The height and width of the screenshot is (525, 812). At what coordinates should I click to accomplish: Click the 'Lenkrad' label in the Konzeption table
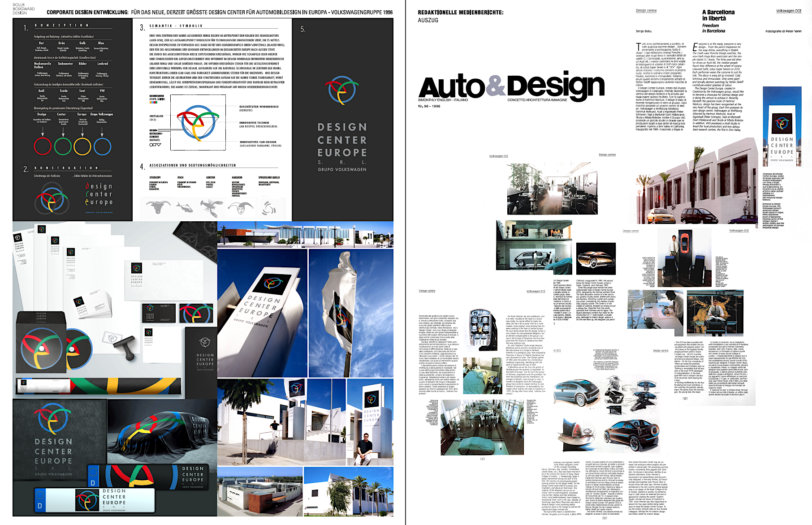pos(103,64)
